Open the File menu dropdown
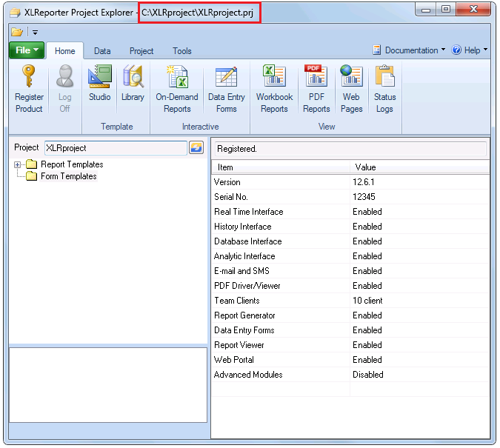Viewport: 500px width, 448px height. pyautogui.click(x=27, y=50)
